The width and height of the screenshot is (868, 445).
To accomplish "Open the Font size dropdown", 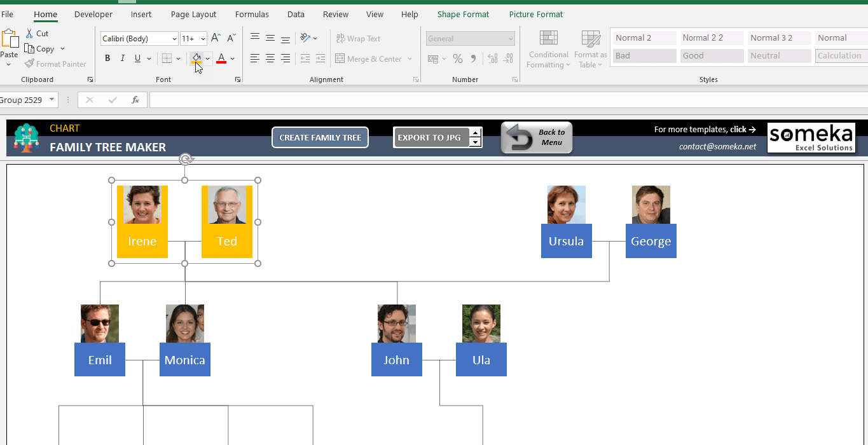I will click(x=202, y=38).
